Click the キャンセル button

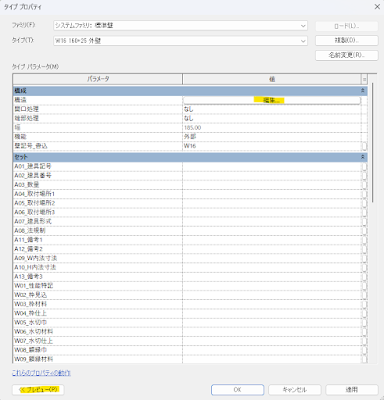click(x=295, y=389)
